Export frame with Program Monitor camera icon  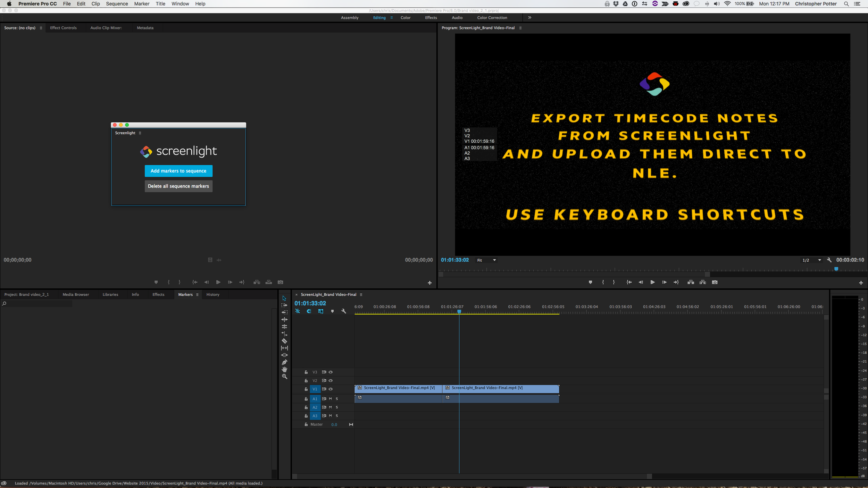715,282
